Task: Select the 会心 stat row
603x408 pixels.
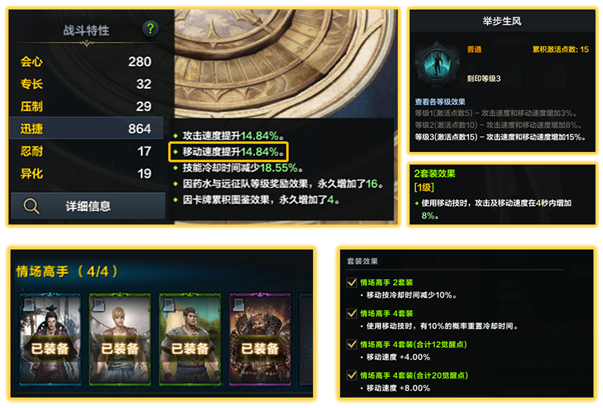Action: (x=87, y=62)
